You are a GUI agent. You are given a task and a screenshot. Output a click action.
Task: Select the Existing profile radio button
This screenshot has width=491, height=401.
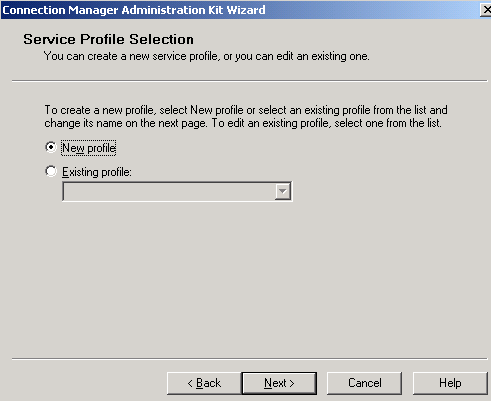(51, 171)
